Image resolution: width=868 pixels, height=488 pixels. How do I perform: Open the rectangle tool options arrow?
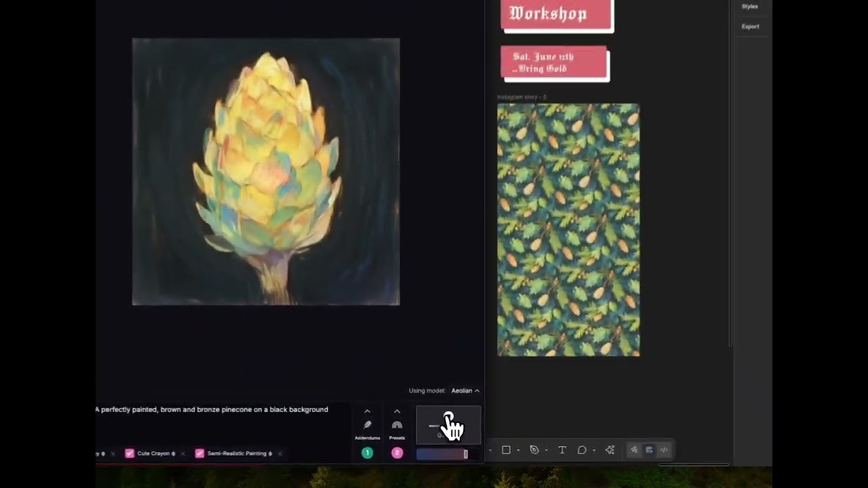coord(518,451)
